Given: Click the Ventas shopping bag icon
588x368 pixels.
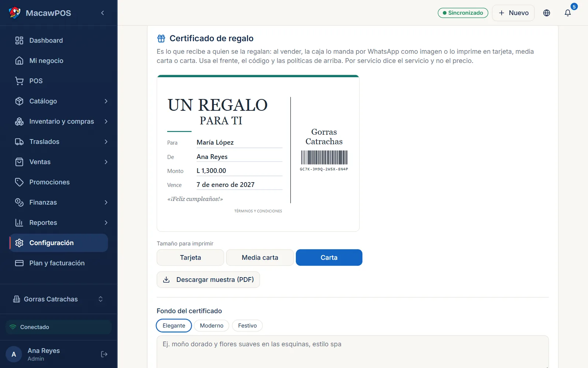Looking at the screenshot, I should coord(19,162).
